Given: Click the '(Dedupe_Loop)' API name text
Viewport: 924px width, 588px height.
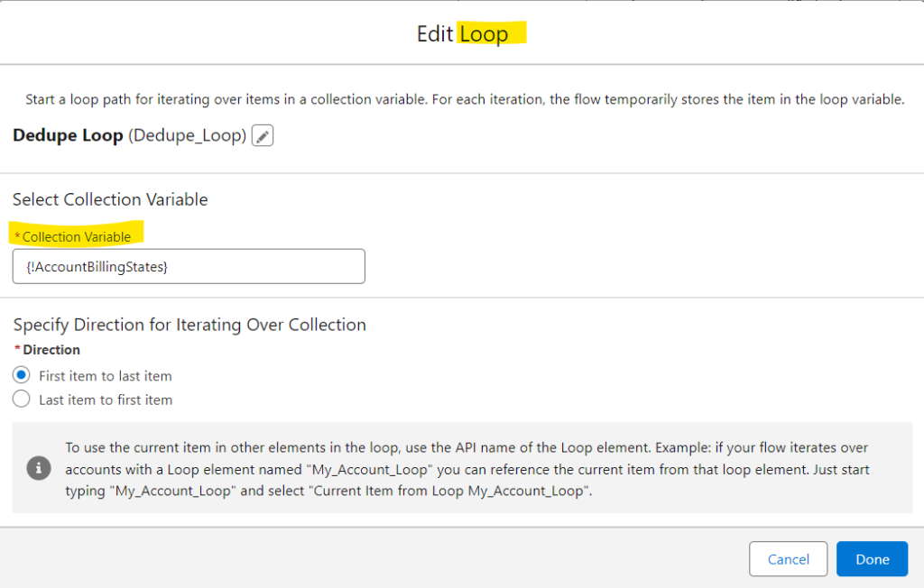Looking at the screenshot, I should (188, 135).
